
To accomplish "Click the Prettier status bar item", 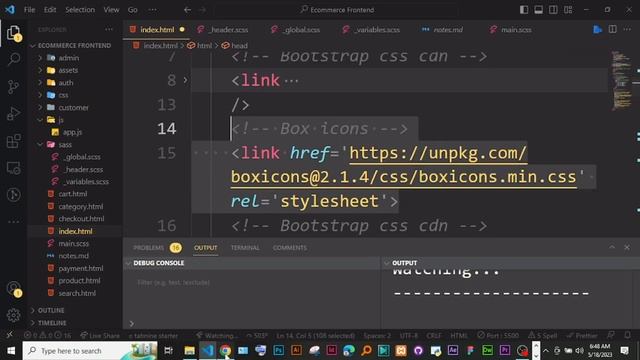I will (x=582, y=336).
